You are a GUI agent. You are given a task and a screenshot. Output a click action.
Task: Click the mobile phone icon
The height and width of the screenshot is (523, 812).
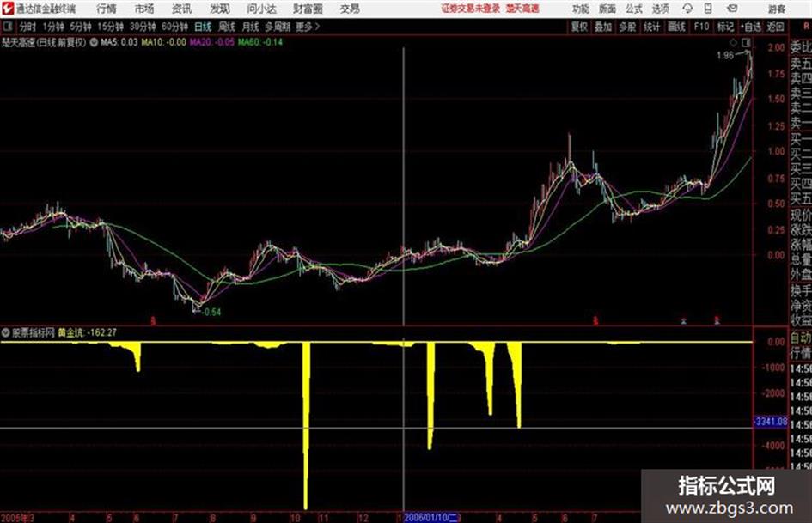point(708,9)
